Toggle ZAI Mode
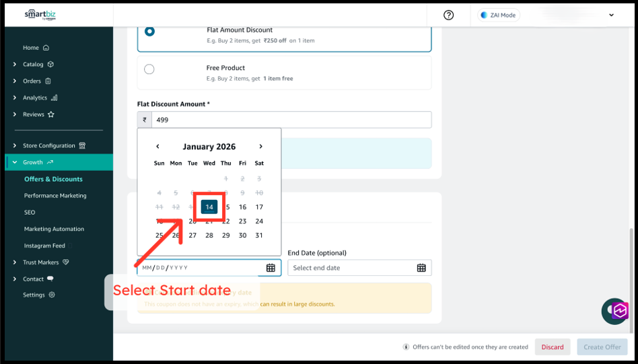Screen dimensions: 638x364 coord(498,15)
